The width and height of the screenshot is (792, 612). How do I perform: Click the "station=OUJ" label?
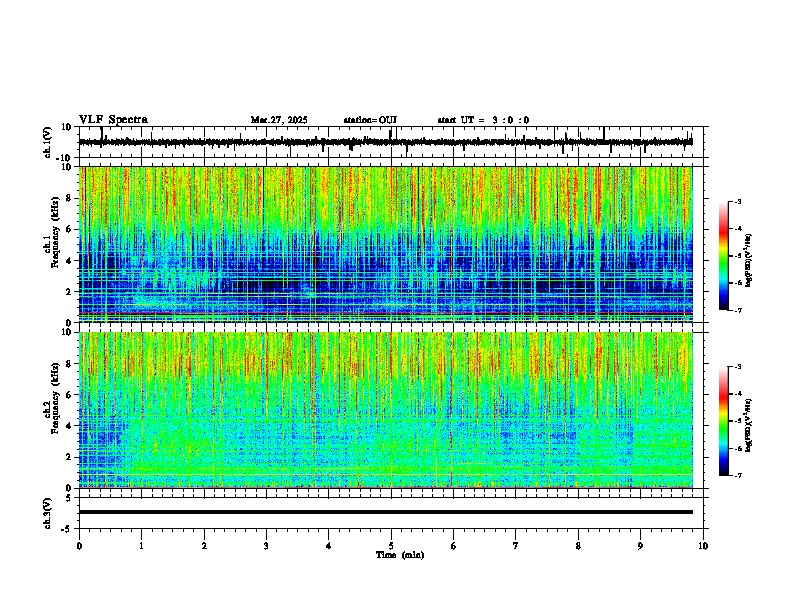(370, 120)
